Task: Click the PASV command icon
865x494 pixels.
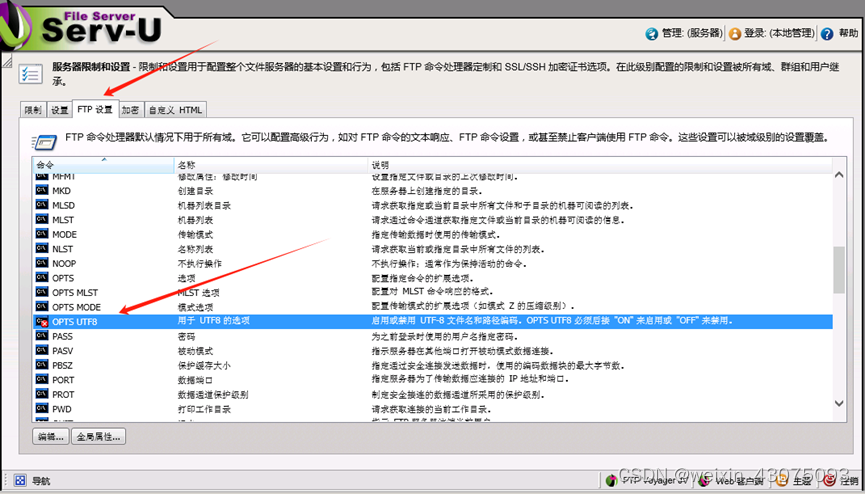Action: point(42,350)
